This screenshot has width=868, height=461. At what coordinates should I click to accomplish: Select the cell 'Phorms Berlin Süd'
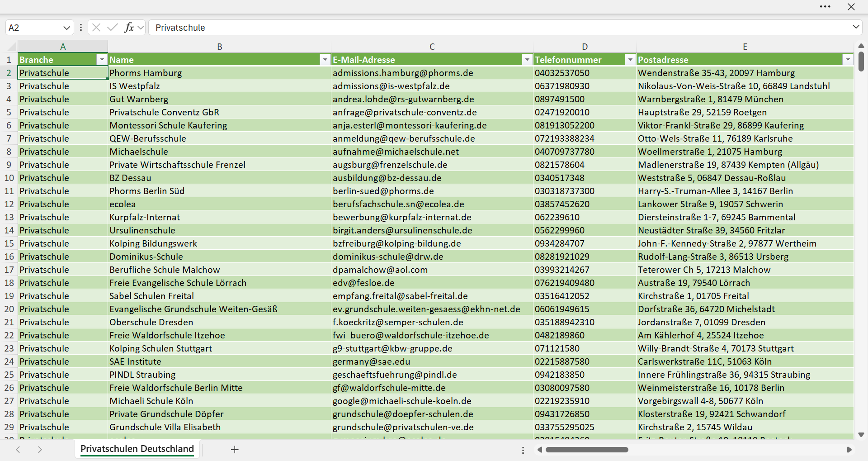(x=219, y=191)
